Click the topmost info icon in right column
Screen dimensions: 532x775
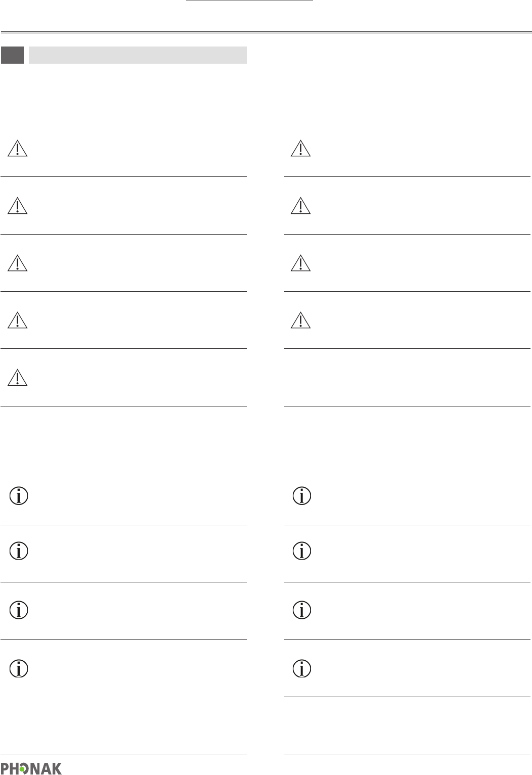tap(302, 496)
